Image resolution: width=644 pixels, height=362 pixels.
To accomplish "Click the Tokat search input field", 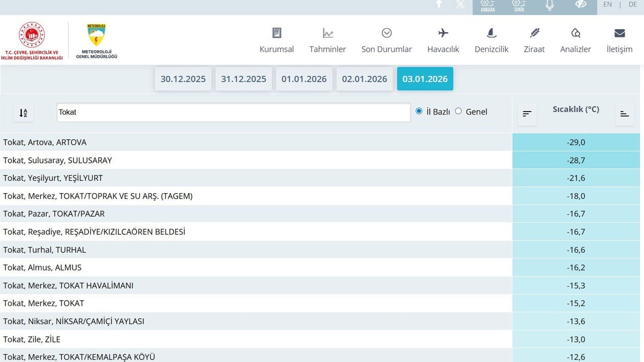I will [233, 112].
